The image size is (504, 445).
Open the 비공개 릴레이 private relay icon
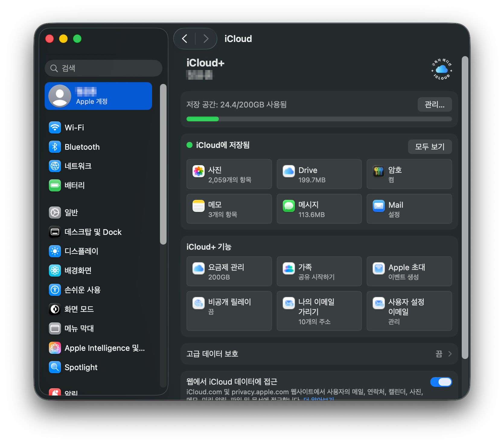pyautogui.click(x=199, y=303)
